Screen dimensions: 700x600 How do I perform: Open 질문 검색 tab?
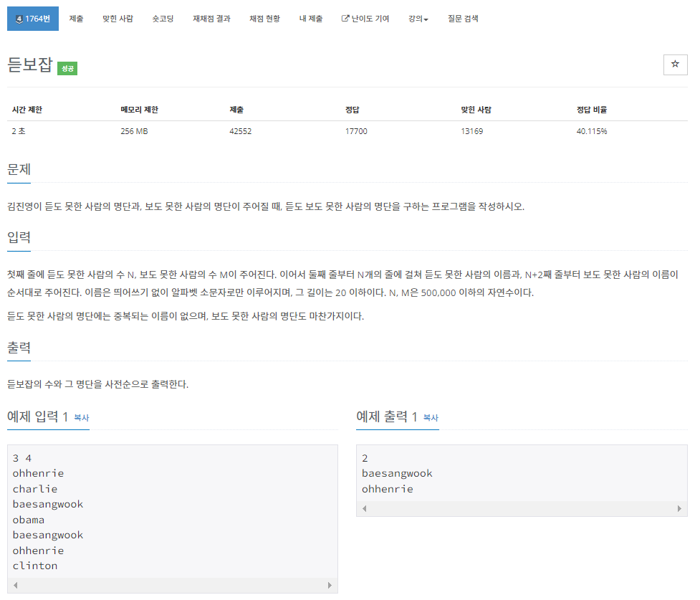(463, 19)
